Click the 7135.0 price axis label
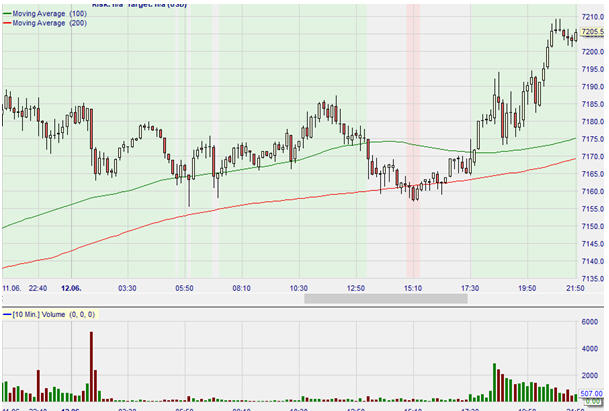This screenshot has width=609, height=411. point(593,279)
